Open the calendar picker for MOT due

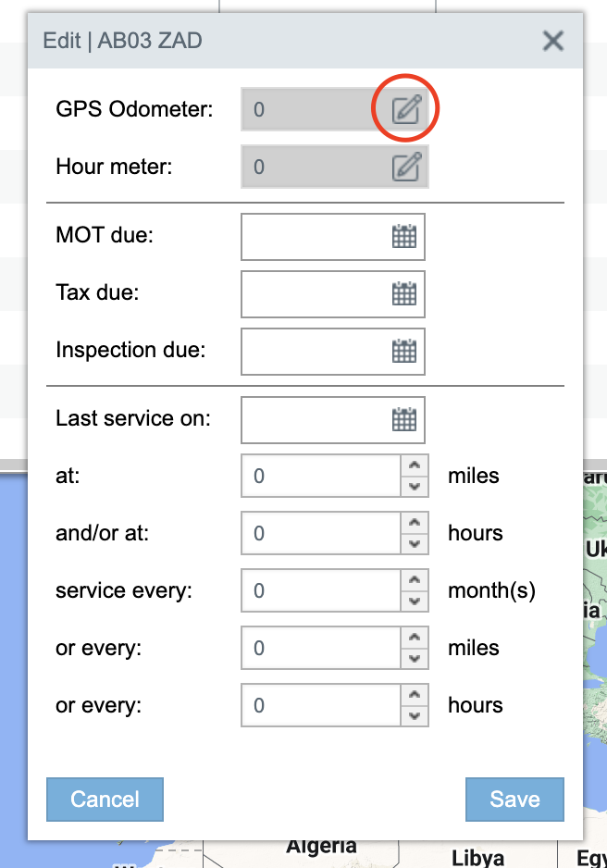click(x=404, y=237)
